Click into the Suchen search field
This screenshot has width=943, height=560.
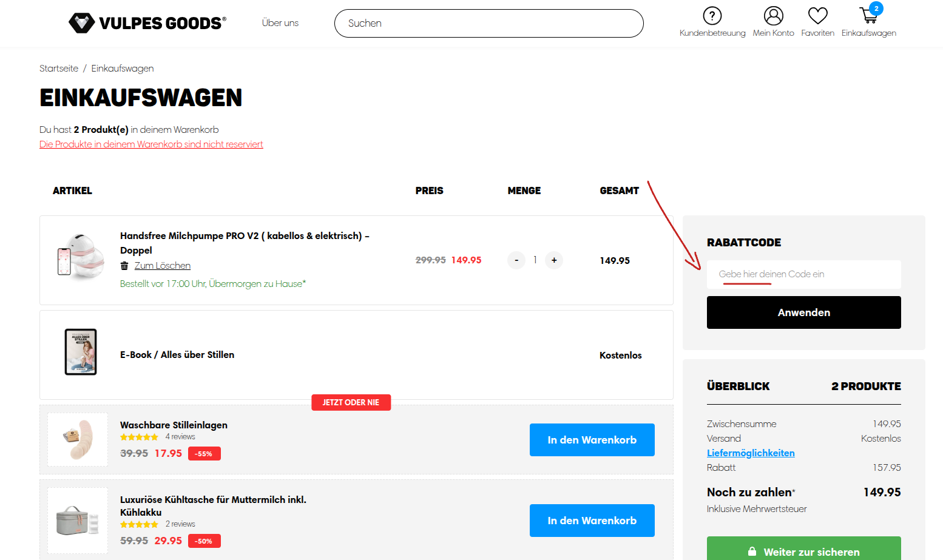point(488,24)
